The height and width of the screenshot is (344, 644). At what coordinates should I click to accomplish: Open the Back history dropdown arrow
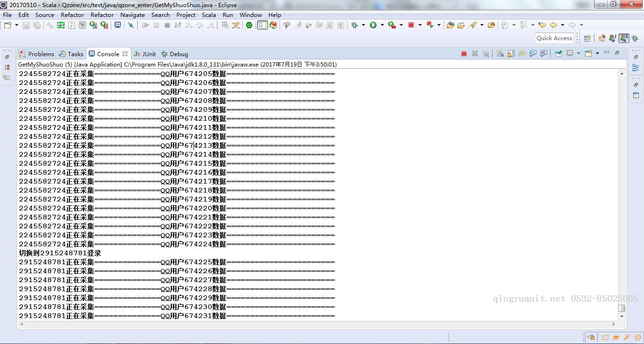pyautogui.click(x=562, y=25)
